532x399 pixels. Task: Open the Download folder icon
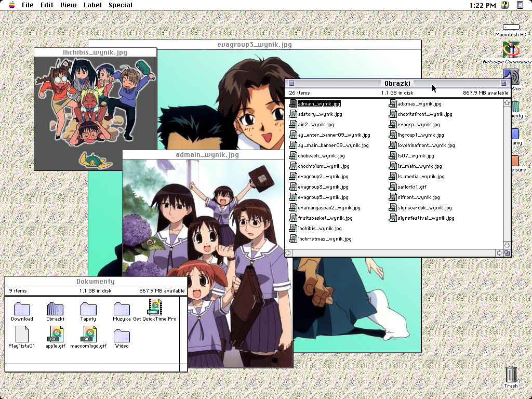[x=22, y=309]
